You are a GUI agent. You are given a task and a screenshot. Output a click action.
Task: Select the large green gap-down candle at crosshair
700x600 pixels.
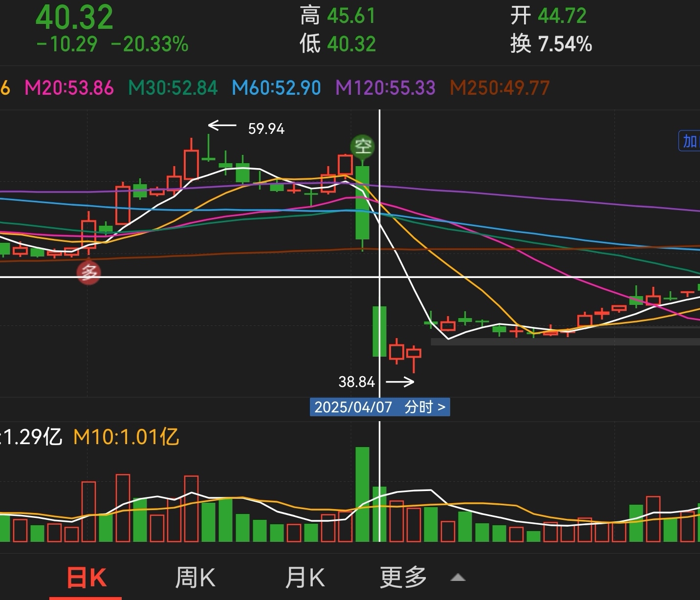pos(380,331)
